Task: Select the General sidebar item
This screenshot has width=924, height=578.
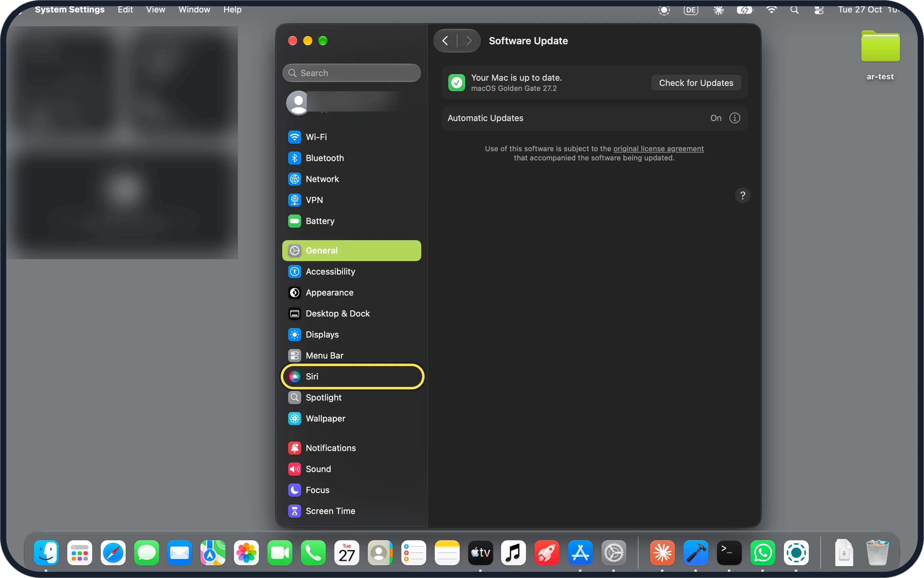Action: point(351,250)
